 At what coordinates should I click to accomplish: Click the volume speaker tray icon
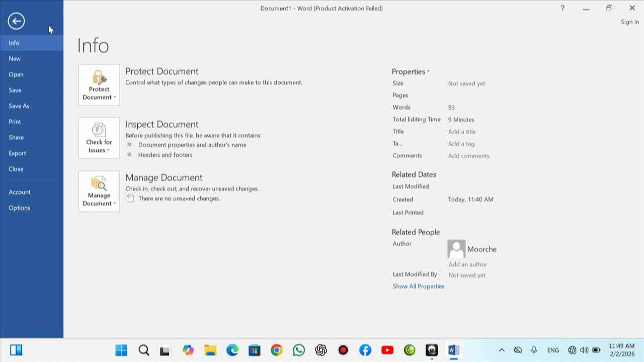584,350
